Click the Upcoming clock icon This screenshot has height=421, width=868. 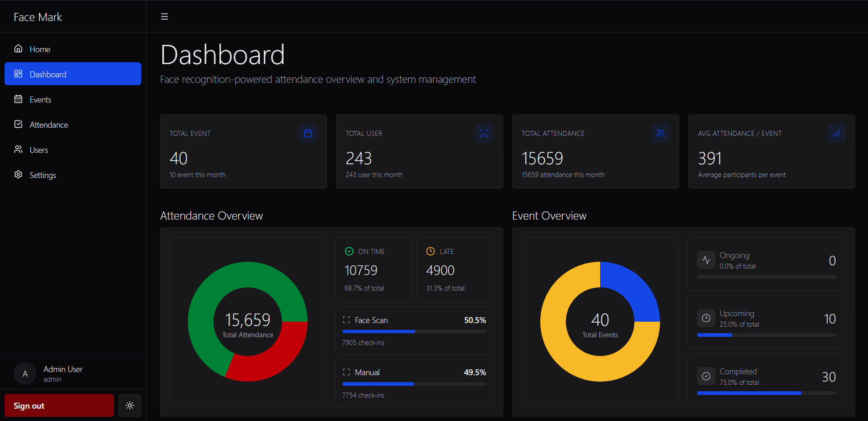706,318
